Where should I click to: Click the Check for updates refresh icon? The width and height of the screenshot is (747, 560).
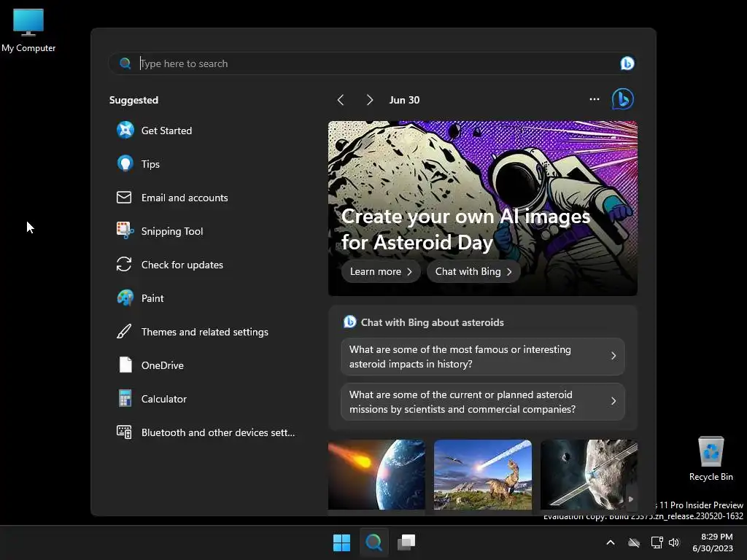[x=124, y=264]
